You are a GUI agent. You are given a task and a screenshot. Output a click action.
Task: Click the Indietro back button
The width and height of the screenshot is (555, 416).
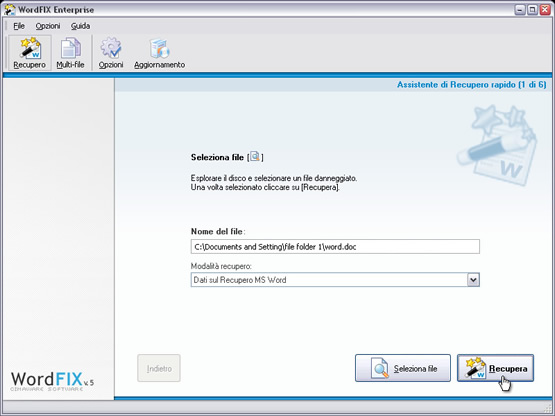[159, 368]
